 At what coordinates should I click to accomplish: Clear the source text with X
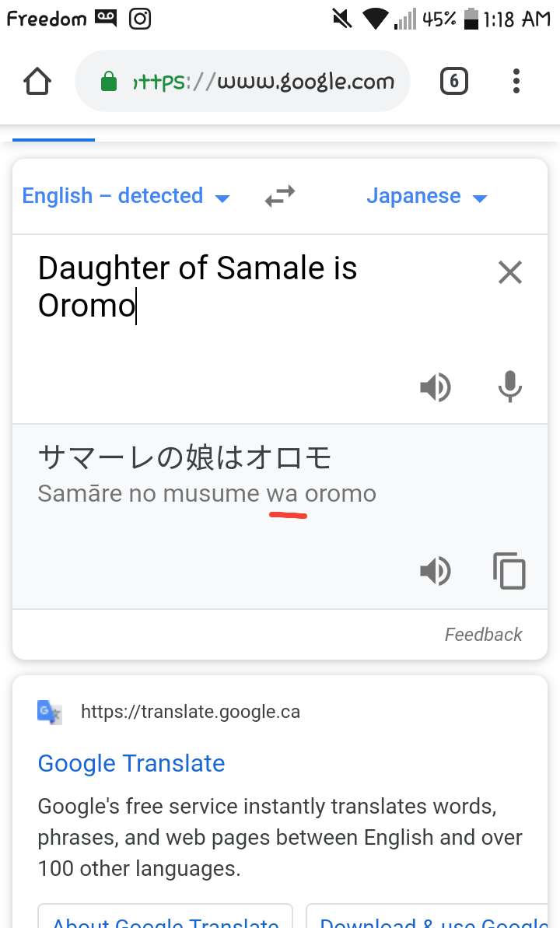509,273
